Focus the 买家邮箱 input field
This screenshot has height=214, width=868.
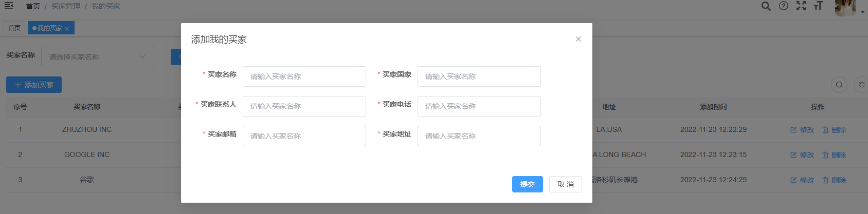point(304,136)
